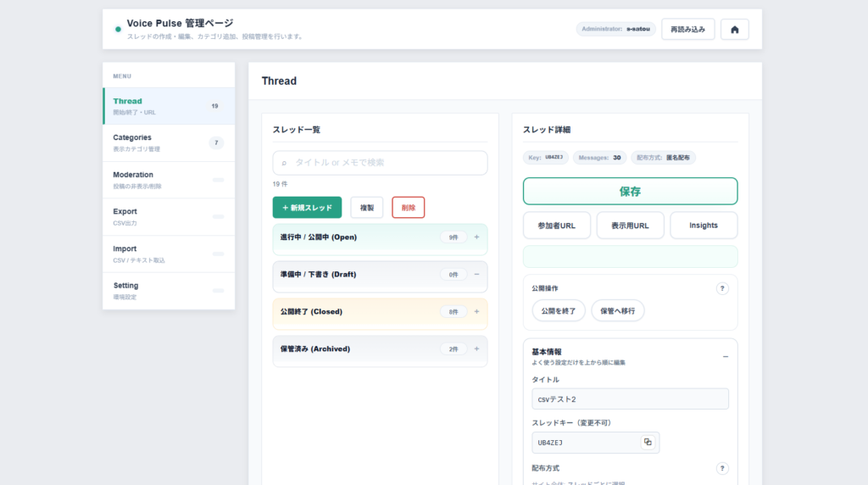Screen dimensions: 868x485
Task: Click the 再読み込み reload button
Action: tap(687, 30)
